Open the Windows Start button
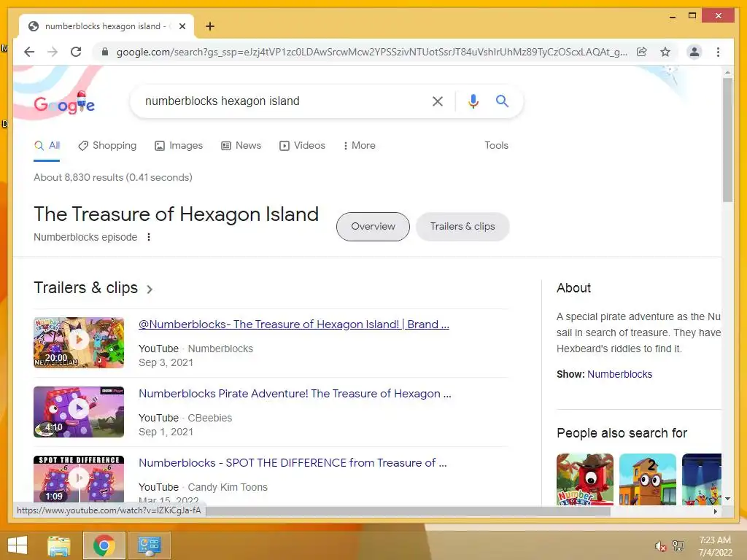 [18, 545]
